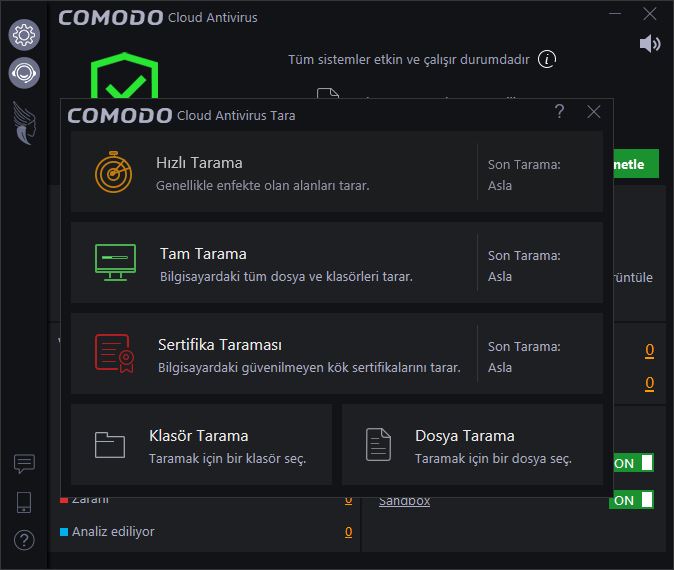
Task: Open help question mark in sidebar
Action: 24,540
